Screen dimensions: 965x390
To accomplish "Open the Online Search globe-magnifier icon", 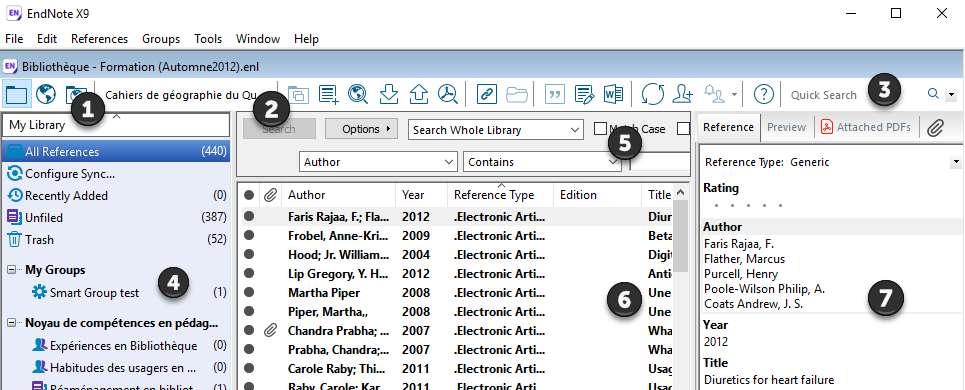I will [358, 94].
